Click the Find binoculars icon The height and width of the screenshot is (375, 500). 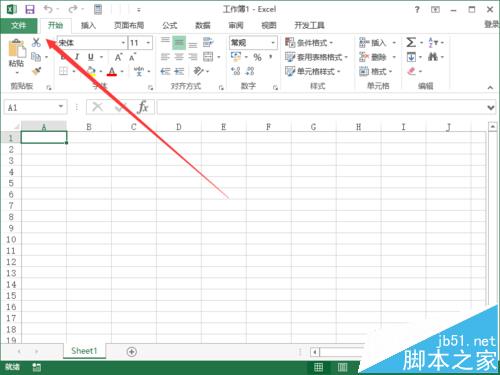tap(433, 57)
